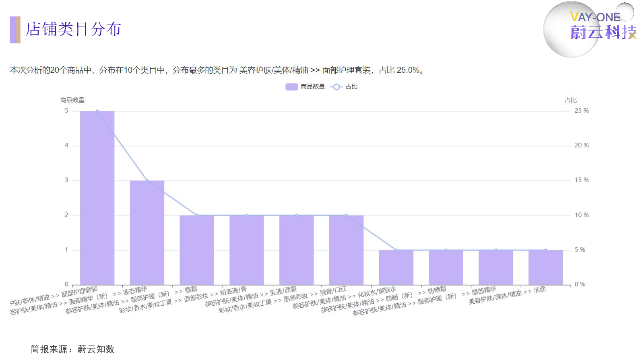Click the 占比 legend line marker icon
This screenshot has width=644, height=362.
tap(336, 87)
